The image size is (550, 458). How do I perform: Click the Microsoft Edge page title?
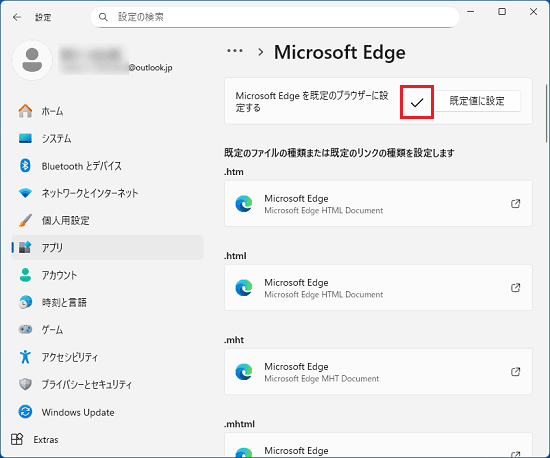click(x=340, y=52)
